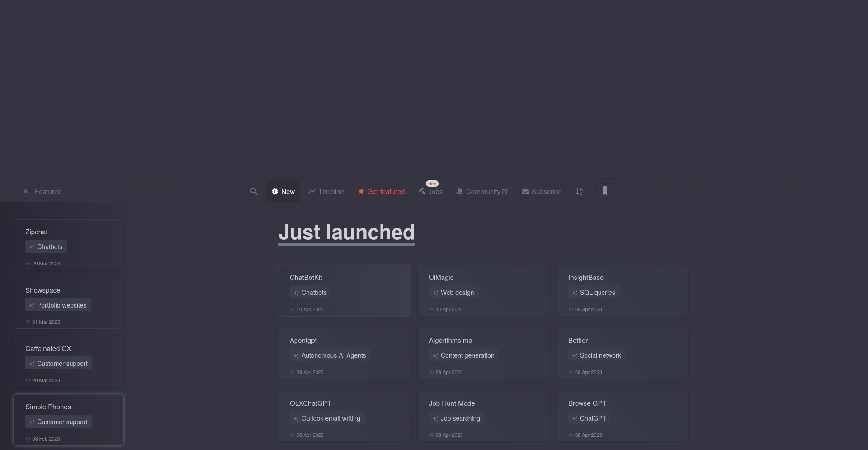This screenshot has height=450, width=868.
Task: Select the New tab
Action: click(283, 191)
